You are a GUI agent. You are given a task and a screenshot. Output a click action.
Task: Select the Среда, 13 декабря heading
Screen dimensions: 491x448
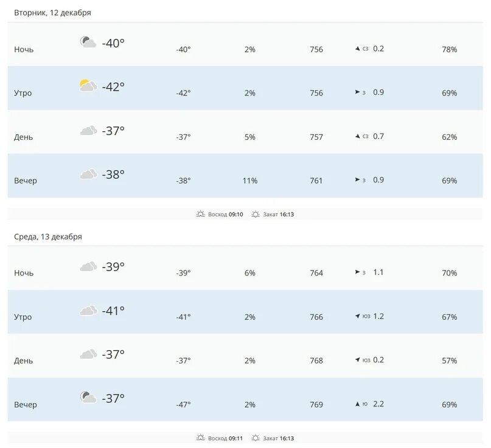(x=48, y=236)
